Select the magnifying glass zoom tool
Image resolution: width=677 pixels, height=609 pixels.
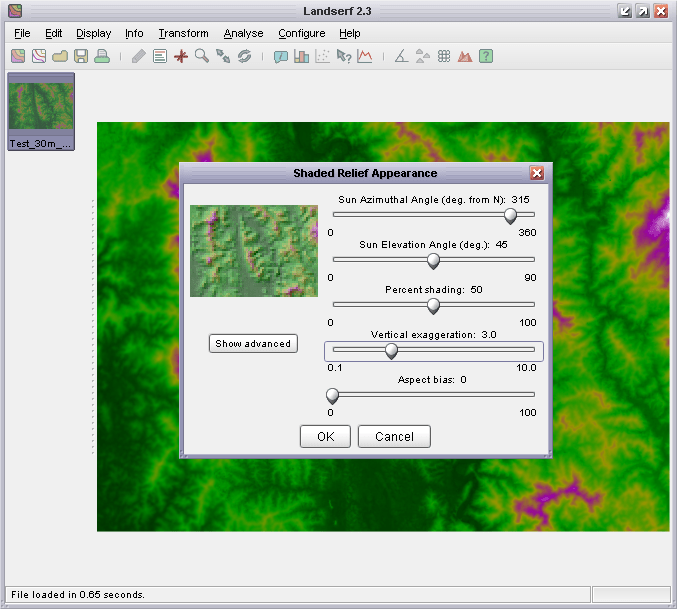[202, 56]
